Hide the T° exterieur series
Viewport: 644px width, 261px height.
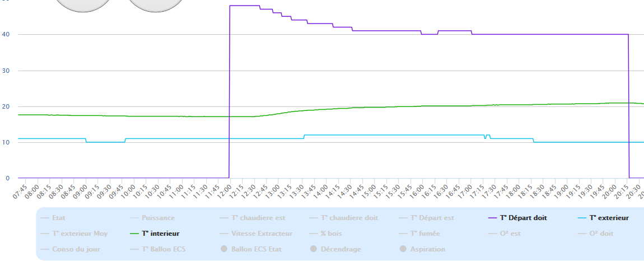tap(609, 218)
